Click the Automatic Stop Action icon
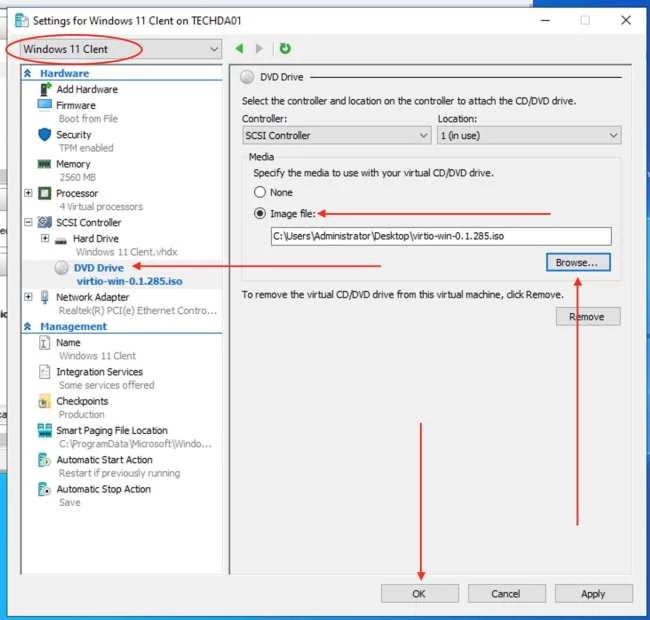This screenshot has height=620, width=650. tap(44, 489)
